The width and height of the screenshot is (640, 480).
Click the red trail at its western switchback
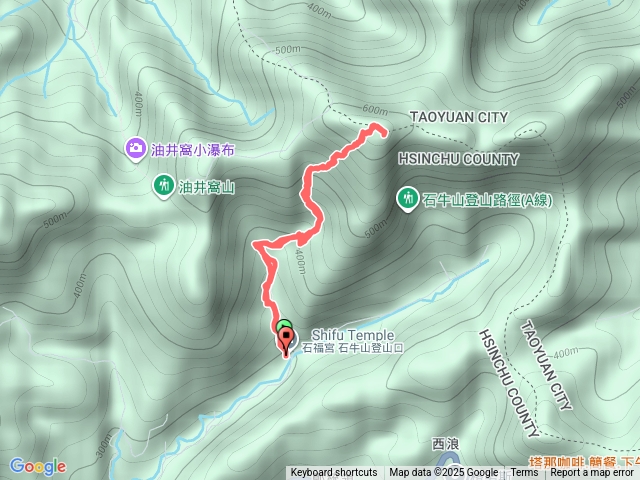[x=256, y=245]
